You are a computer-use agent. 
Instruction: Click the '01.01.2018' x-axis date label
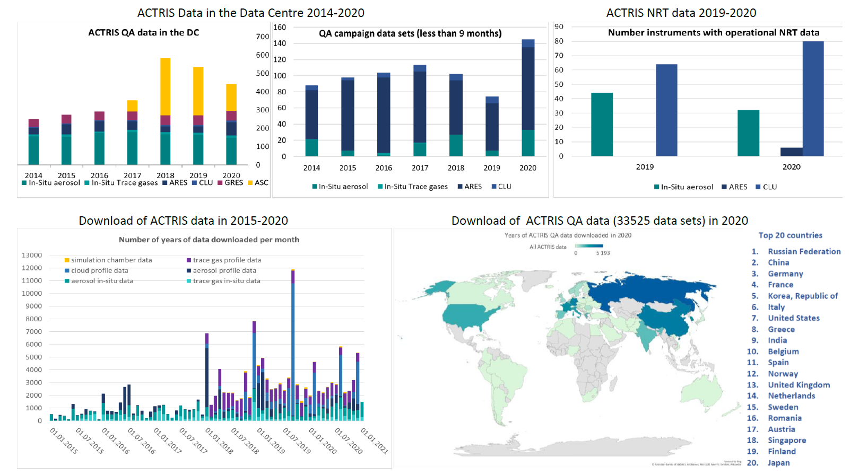click(220, 441)
